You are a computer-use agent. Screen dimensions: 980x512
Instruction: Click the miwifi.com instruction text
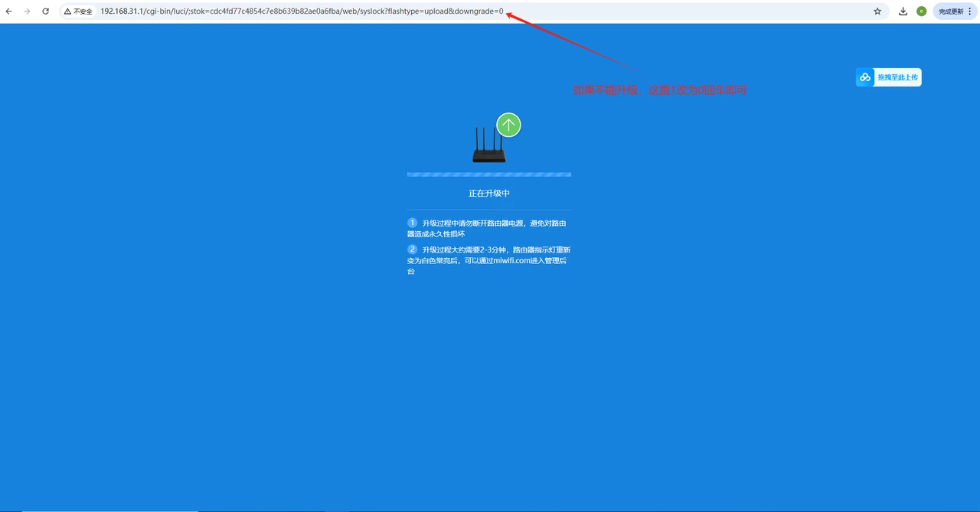coord(490,260)
